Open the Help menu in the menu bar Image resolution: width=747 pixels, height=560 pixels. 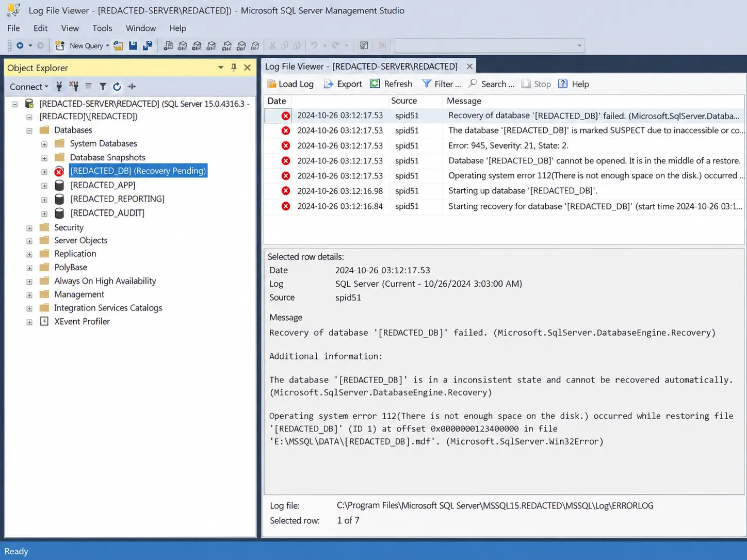[x=177, y=28]
